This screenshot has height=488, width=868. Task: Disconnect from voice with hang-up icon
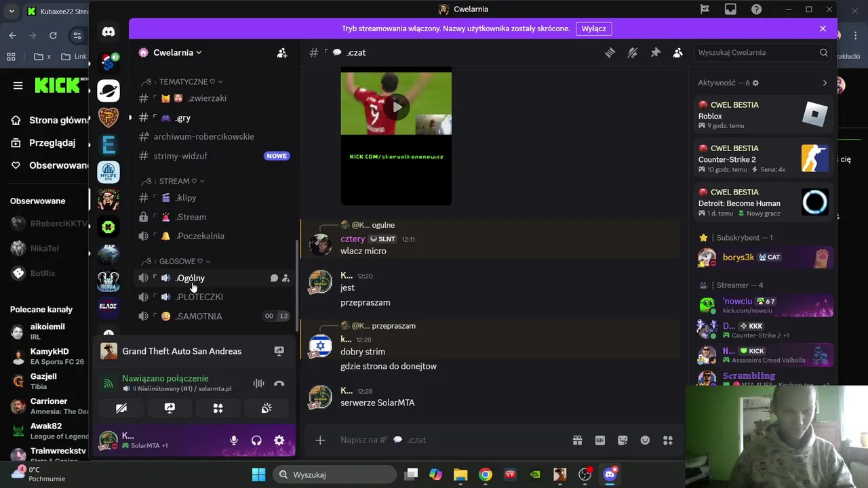click(279, 384)
